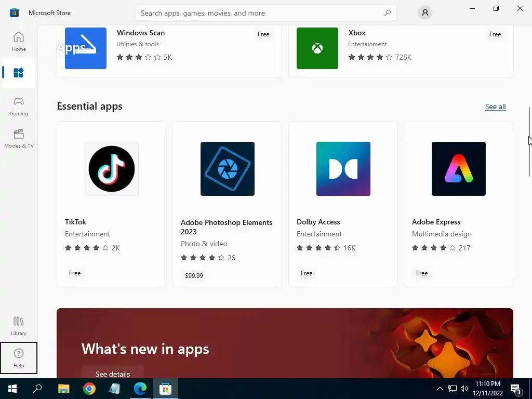Click the vertical scrollbar thumb
Viewport: 532px width, 399px height.
(x=529, y=142)
